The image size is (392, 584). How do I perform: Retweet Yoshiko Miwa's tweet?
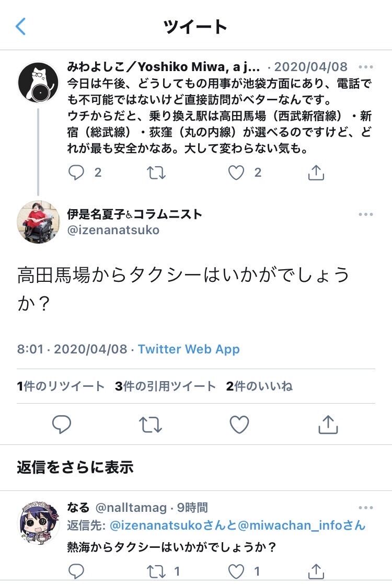(156, 173)
